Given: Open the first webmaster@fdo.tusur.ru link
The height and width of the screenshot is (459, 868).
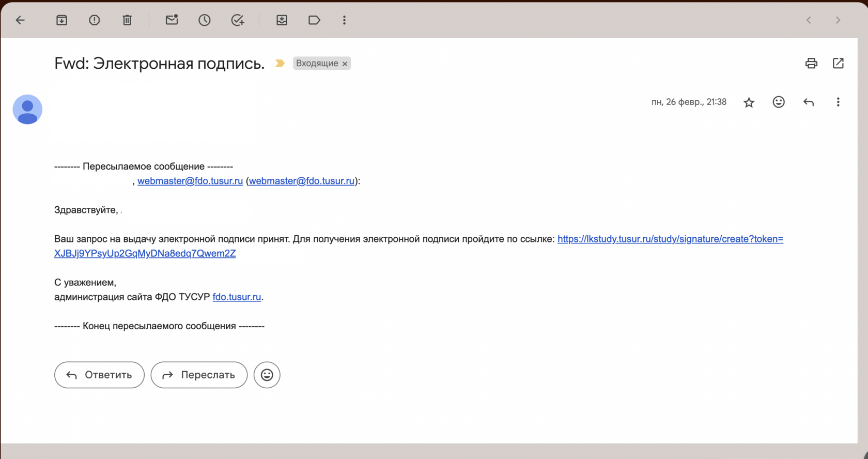Looking at the screenshot, I should point(190,181).
